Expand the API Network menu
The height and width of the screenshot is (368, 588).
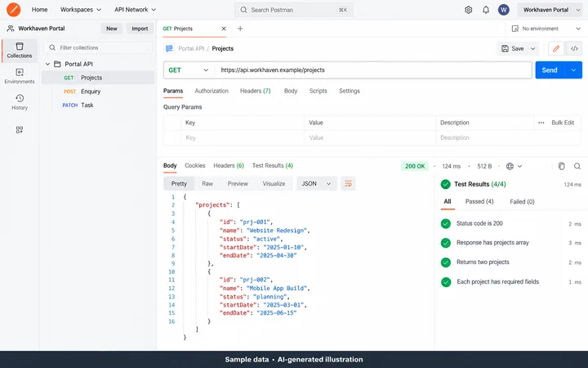135,10
